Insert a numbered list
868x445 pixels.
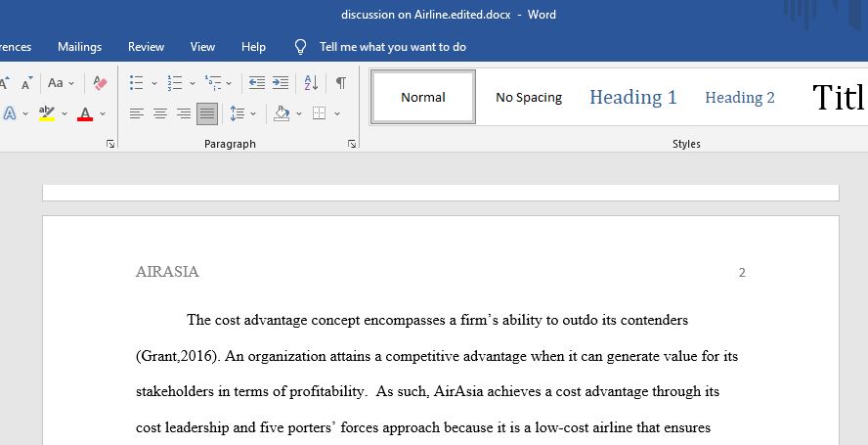pos(175,83)
